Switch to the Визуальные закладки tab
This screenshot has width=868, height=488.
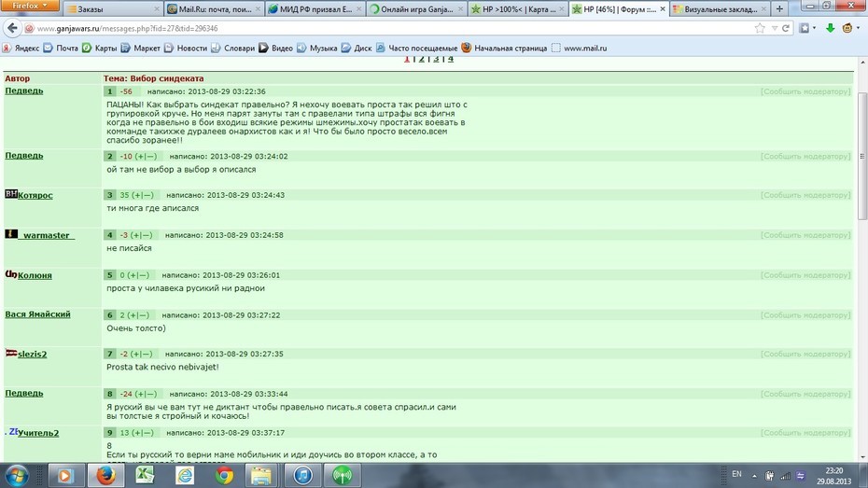click(719, 8)
